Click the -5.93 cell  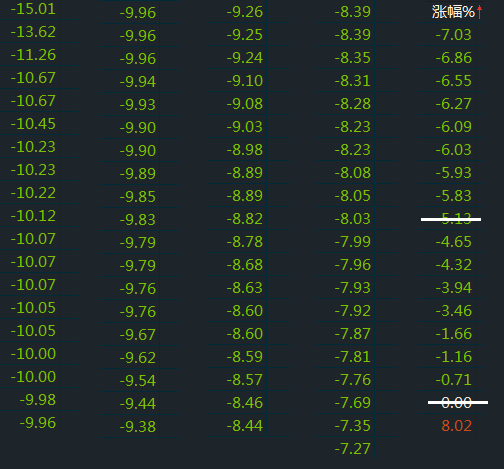454,173
